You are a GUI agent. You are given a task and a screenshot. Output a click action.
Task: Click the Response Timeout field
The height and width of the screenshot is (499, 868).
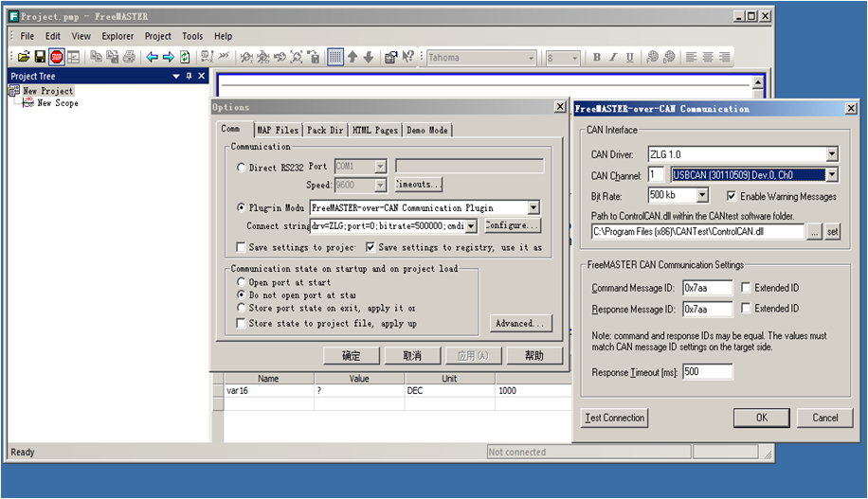click(x=708, y=372)
